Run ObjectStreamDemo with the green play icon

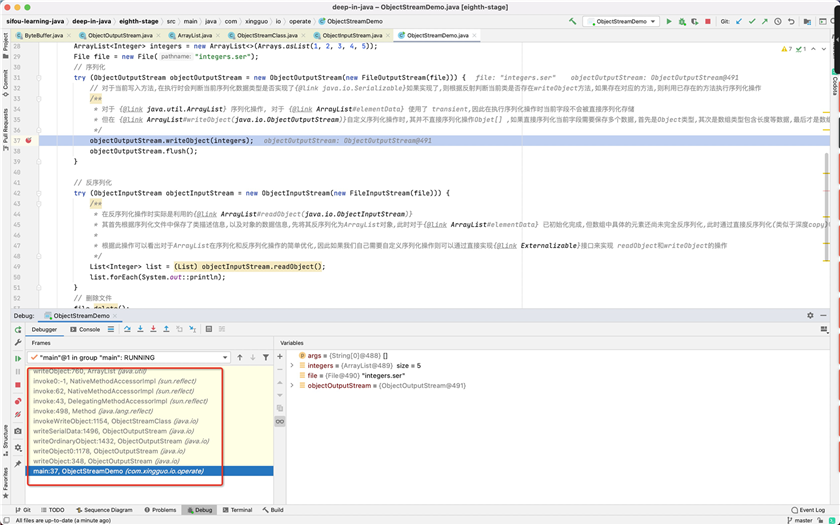pos(669,21)
